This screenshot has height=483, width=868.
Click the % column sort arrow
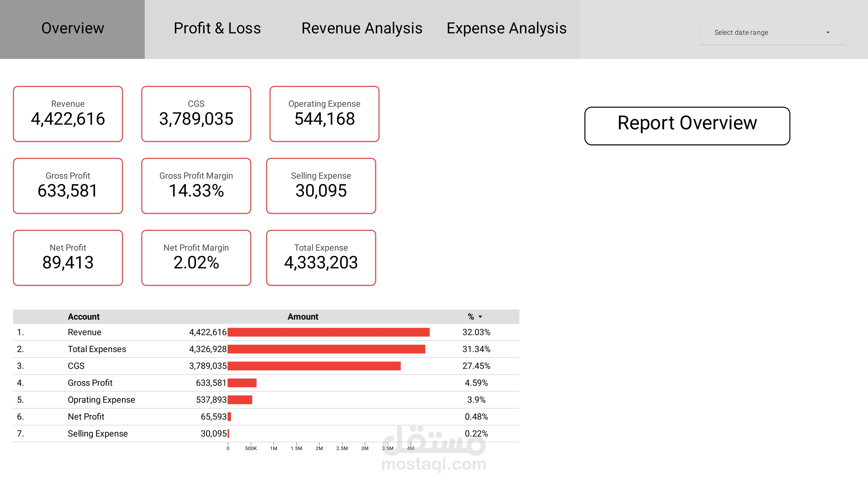(x=480, y=317)
